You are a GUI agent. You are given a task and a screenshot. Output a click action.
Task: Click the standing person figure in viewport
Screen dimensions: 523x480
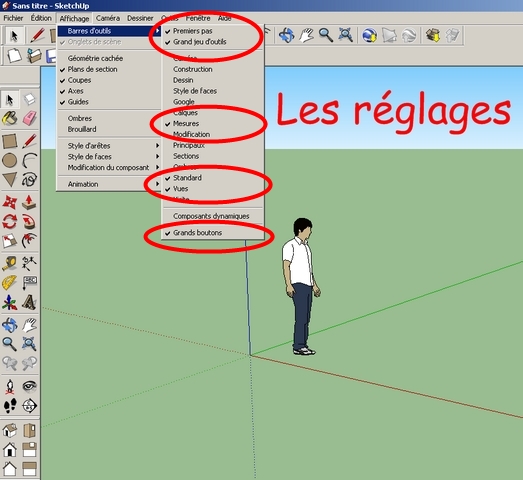pos(301,287)
